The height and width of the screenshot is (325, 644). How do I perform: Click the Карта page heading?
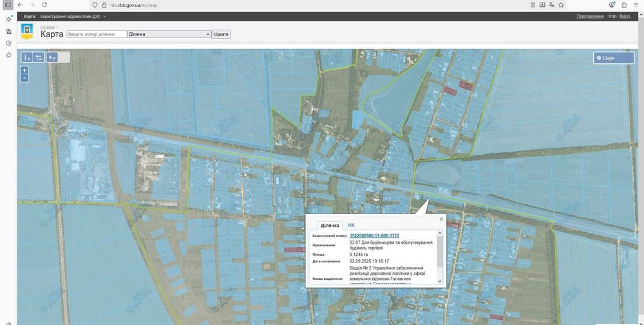pyautogui.click(x=52, y=34)
